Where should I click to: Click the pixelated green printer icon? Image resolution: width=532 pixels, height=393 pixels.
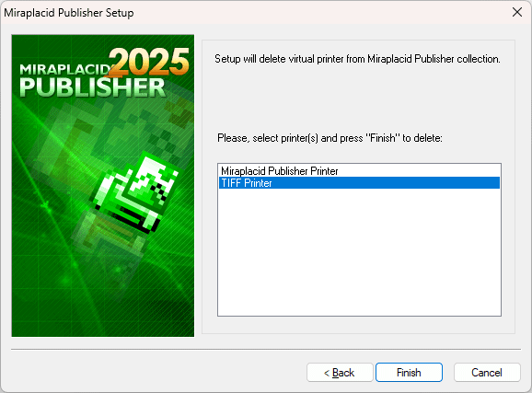(x=135, y=192)
